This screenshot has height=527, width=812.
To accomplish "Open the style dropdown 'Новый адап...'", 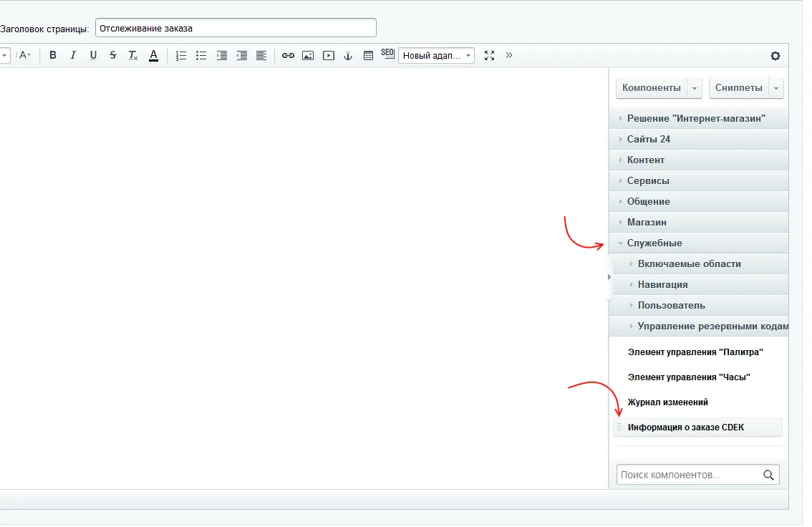I will pyautogui.click(x=437, y=55).
